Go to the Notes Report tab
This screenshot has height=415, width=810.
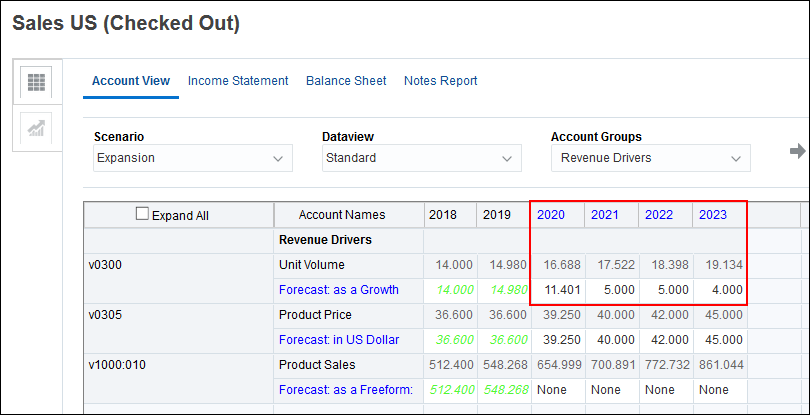pyautogui.click(x=440, y=81)
